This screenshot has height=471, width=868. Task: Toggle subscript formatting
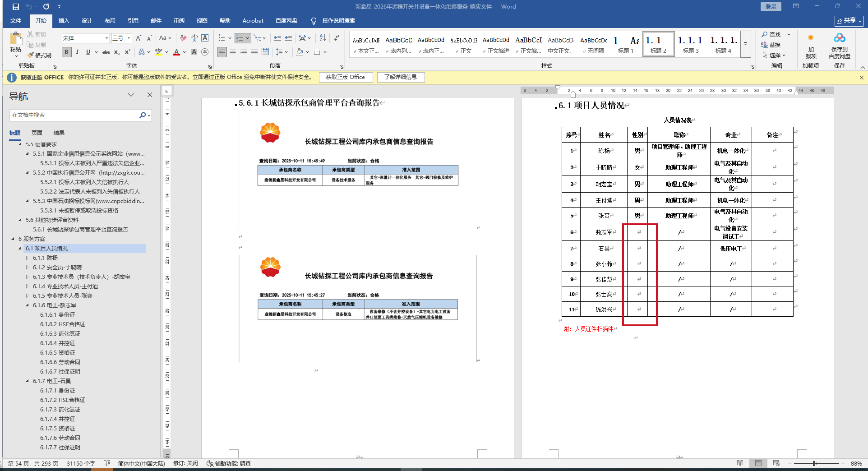click(x=117, y=52)
